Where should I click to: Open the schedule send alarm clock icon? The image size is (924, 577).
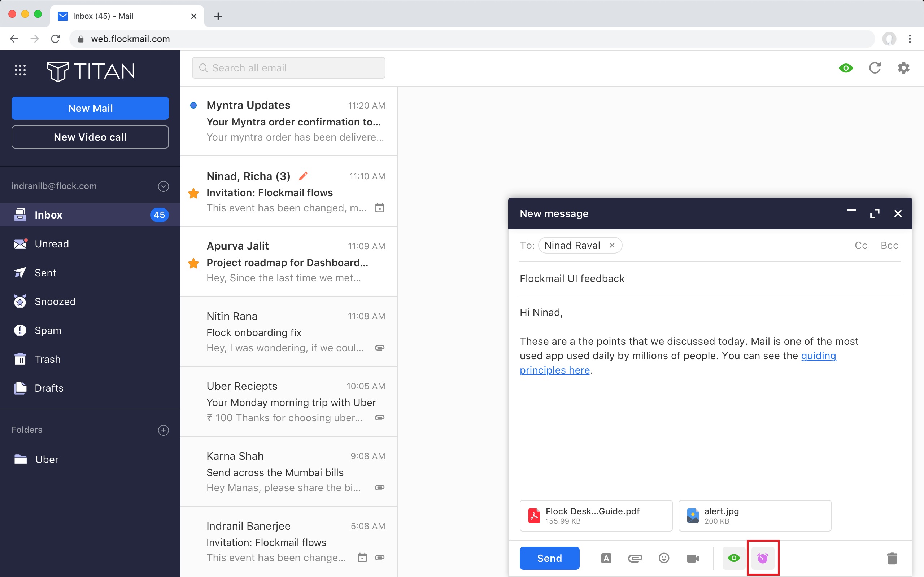tap(763, 558)
